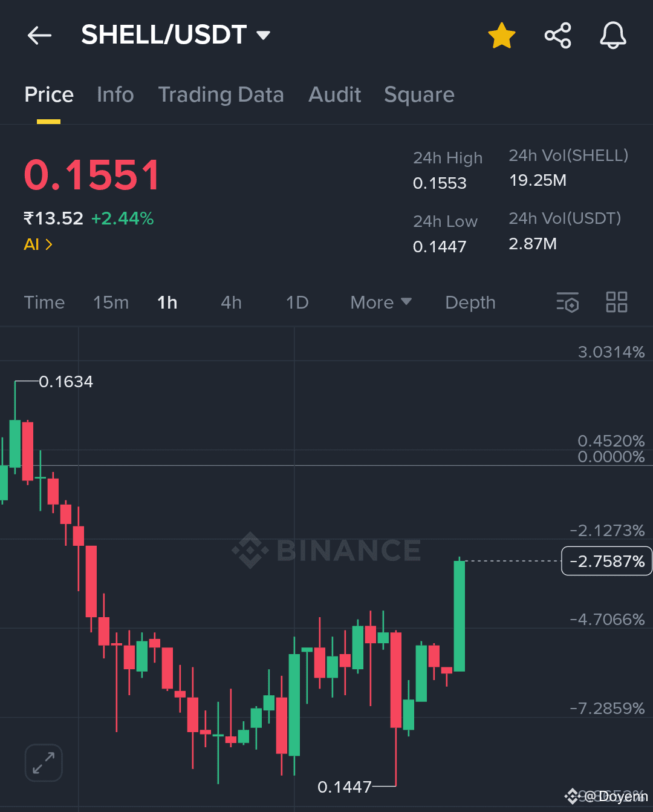Viewport: 653px width, 812px height.
Task: Click the 0.0000% axis label
Action: (611, 457)
